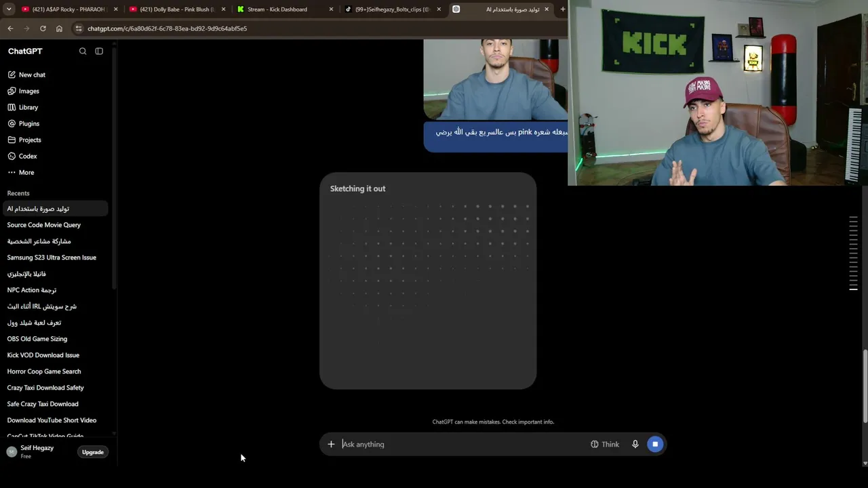Screen dimensions: 868x488
Task: Open the tab search dropdown arrow
Action: point(9,9)
